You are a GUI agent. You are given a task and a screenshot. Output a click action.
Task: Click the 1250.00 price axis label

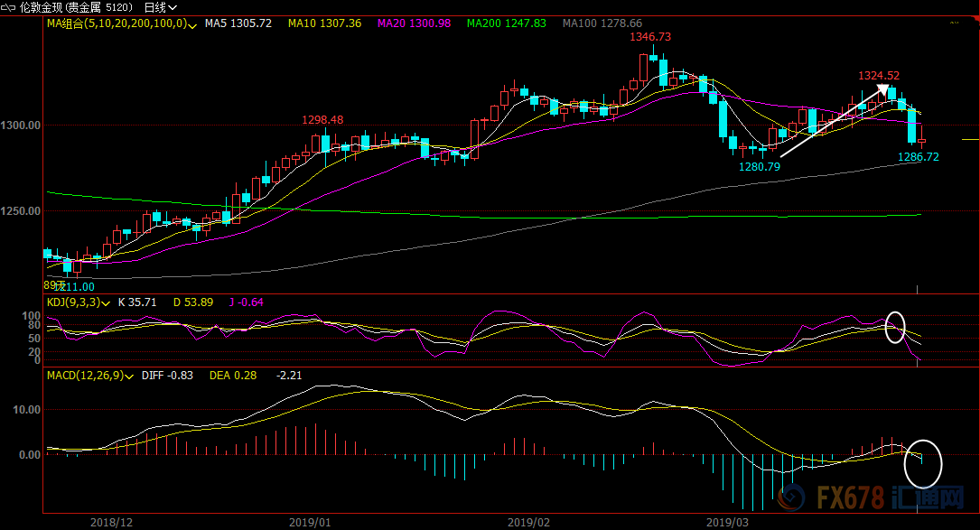21,211
